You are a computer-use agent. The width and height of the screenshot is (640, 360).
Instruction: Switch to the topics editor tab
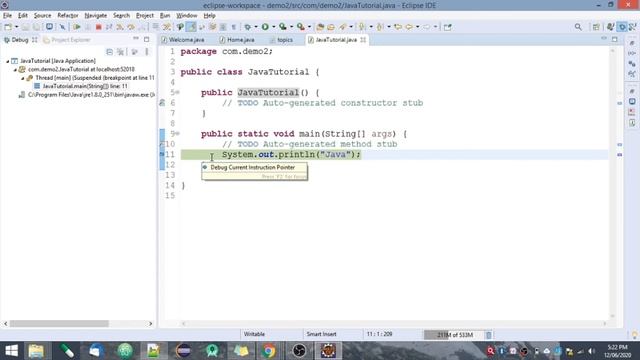point(282,40)
